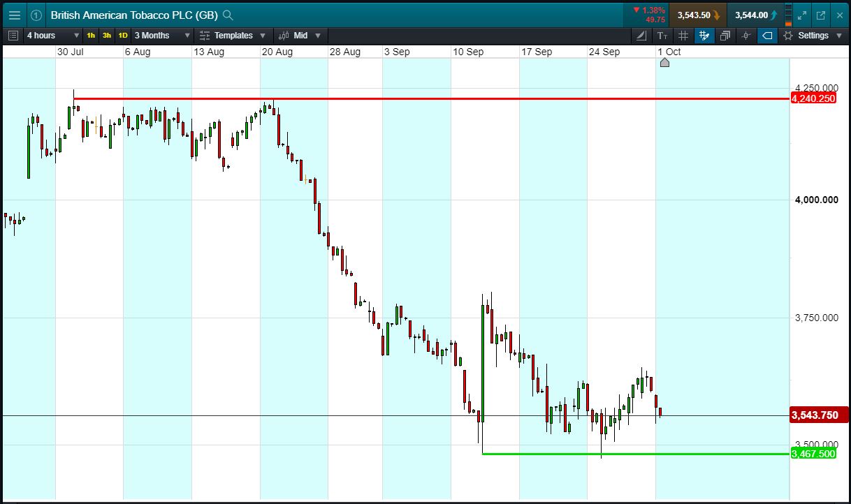
Task: Pop out chart into new window
Action: point(821,15)
